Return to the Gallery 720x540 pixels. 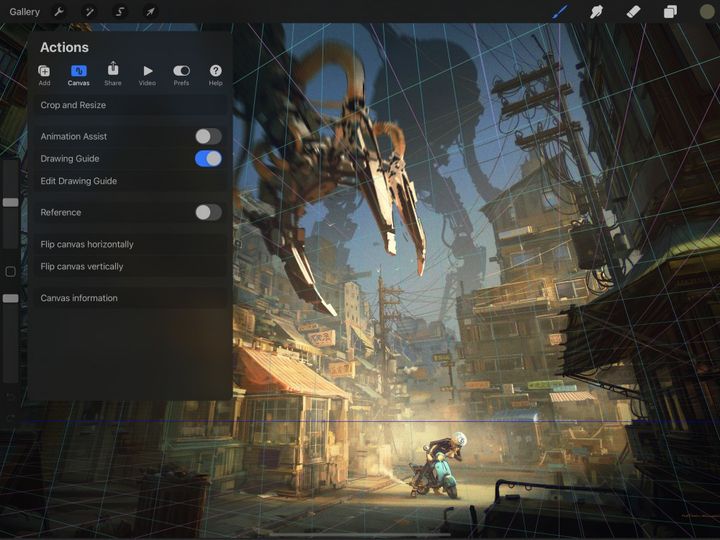(24, 12)
